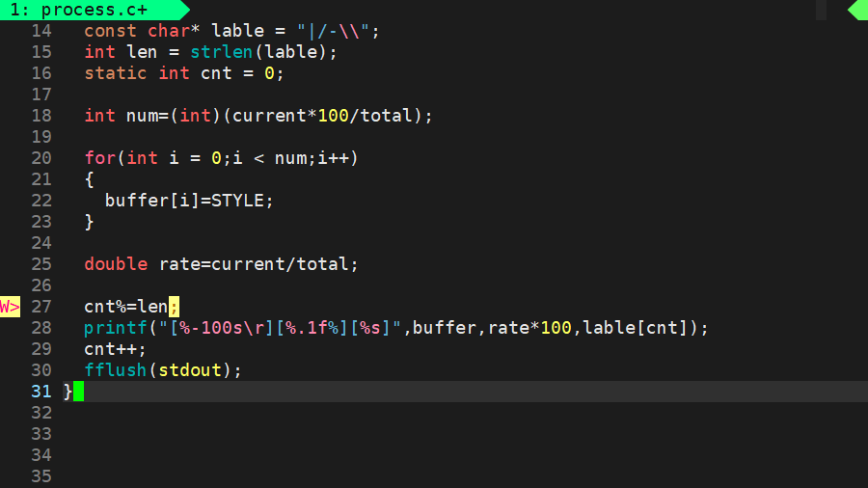Viewport: 868px width, 488px height.
Task: Click the closing brace on line 23
Action: pyautogui.click(x=89, y=222)
